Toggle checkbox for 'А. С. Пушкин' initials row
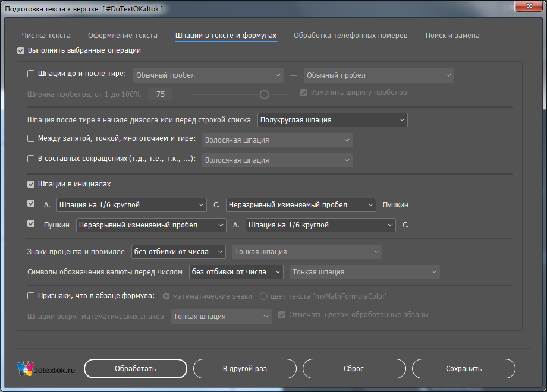This screenshot has height=392, width=547. 31,203
